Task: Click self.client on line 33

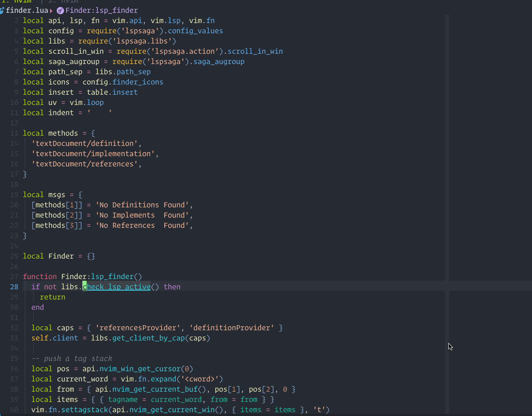Action: [x=55, y=338]
